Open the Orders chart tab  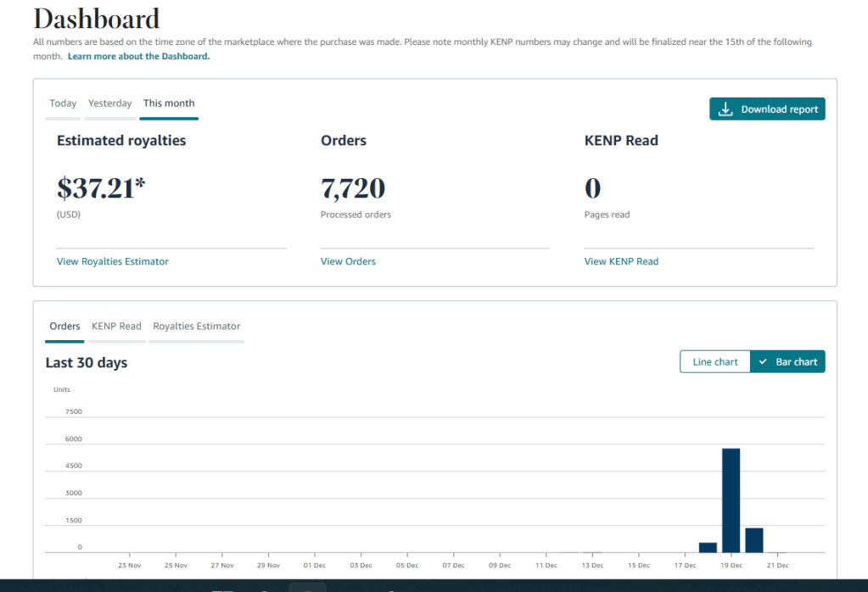(64, 326)
